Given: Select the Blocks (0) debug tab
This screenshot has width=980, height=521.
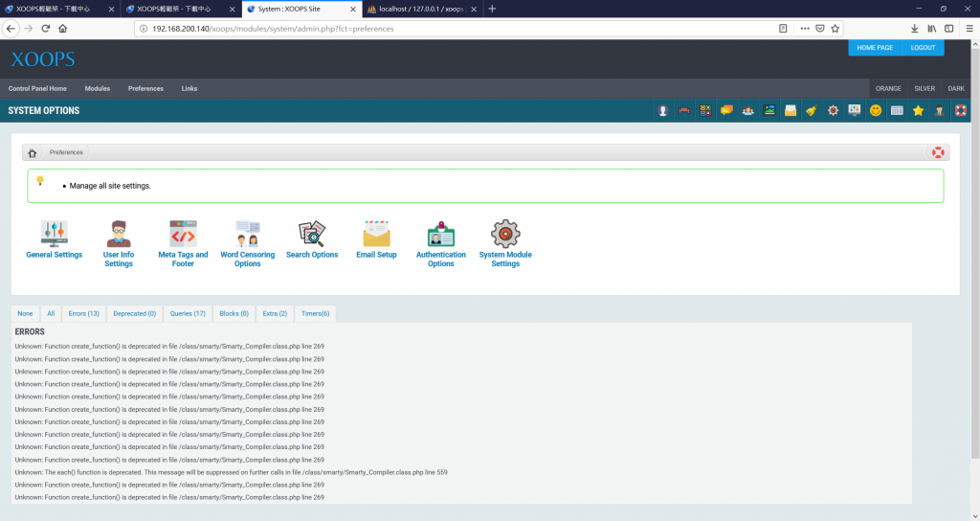Looking at the screenshot, I should click(x=234, y=314).
